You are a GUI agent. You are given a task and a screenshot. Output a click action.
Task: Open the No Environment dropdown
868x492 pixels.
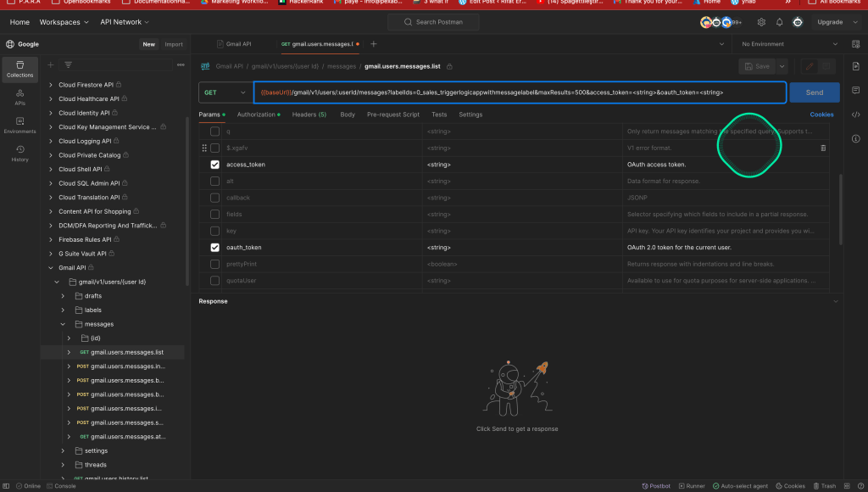(790, 44)
